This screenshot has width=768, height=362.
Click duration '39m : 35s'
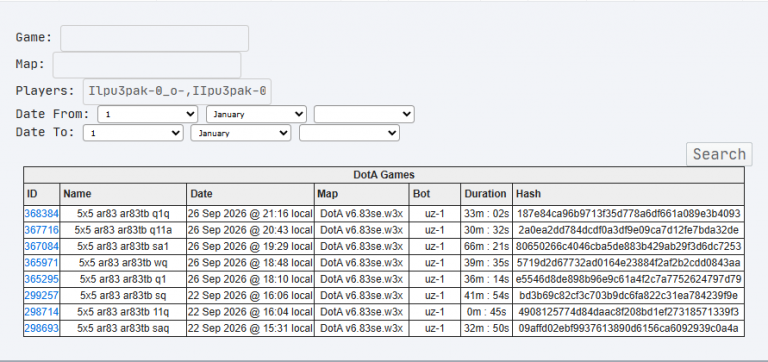point(486,263)
